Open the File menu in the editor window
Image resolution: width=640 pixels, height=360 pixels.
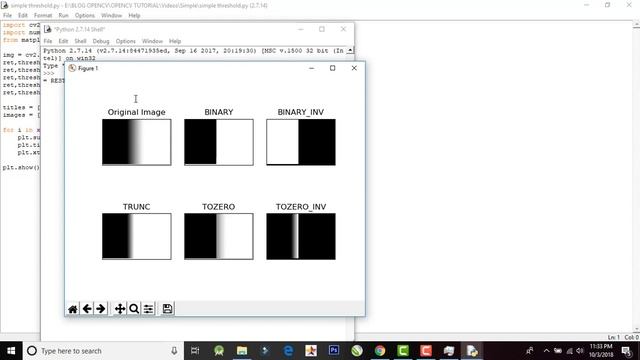(x=7, y=16)
